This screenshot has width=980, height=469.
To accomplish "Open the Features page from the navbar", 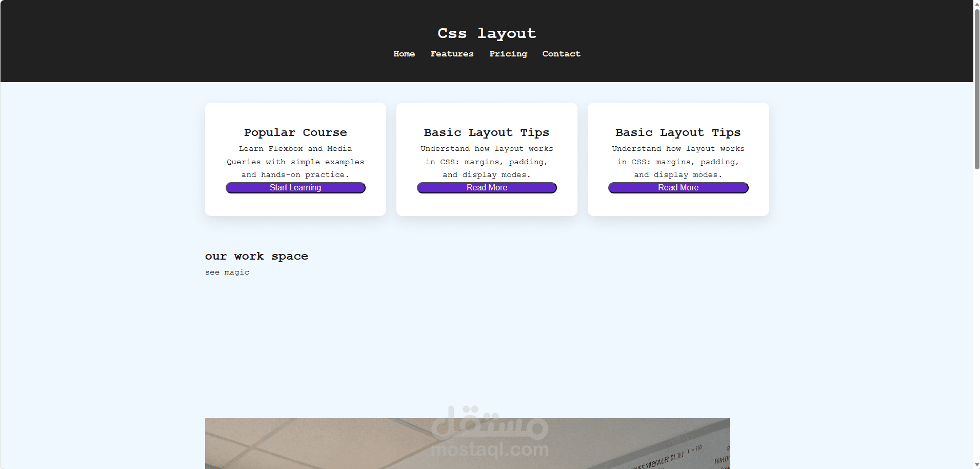I will coord(452,54).
